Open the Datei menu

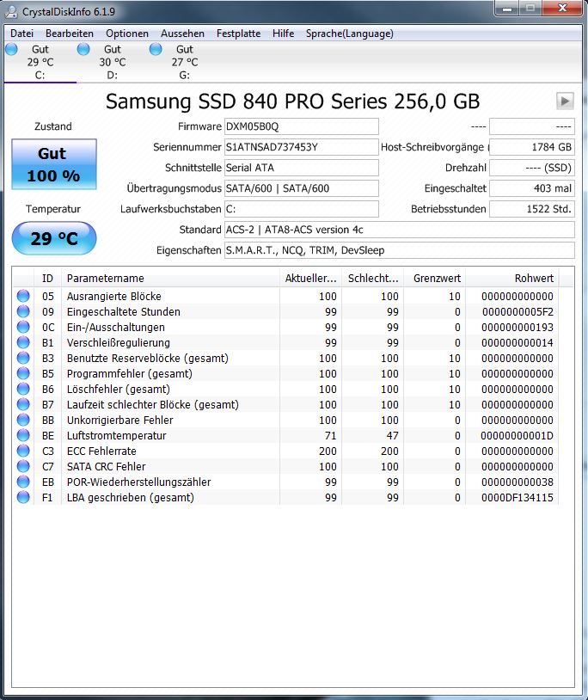(21, 34)
